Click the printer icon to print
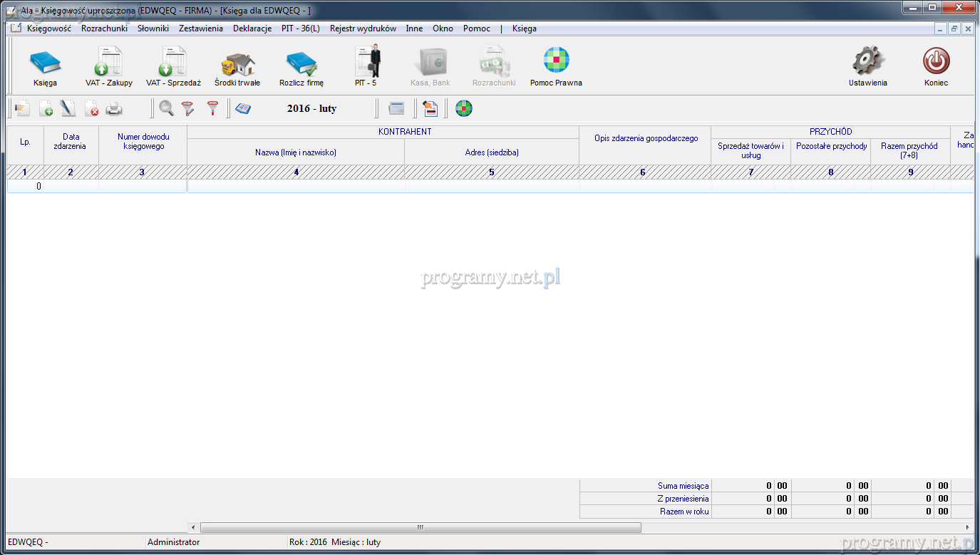 (114, 109)
